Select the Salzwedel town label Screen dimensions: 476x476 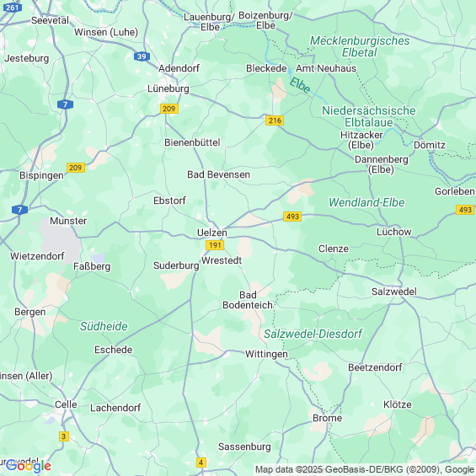coord(394,291)
